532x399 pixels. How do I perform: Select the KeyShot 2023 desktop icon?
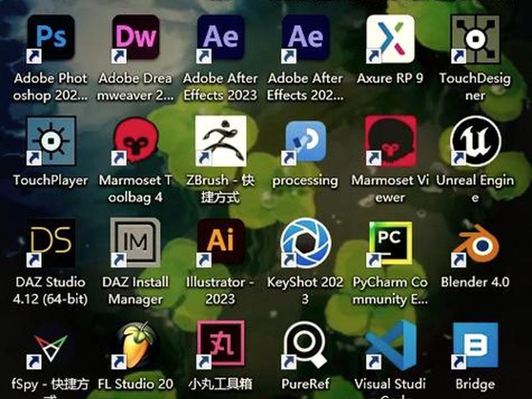click(305, 243)
